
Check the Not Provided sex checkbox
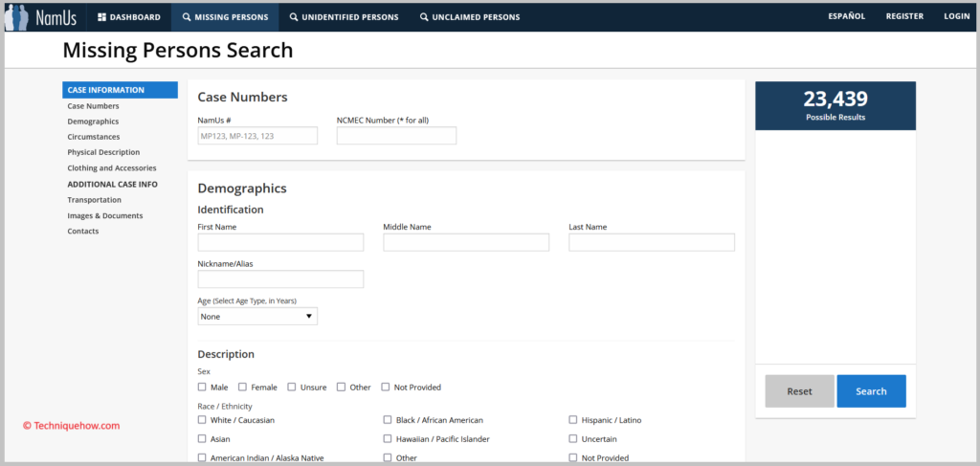point(386,388)
